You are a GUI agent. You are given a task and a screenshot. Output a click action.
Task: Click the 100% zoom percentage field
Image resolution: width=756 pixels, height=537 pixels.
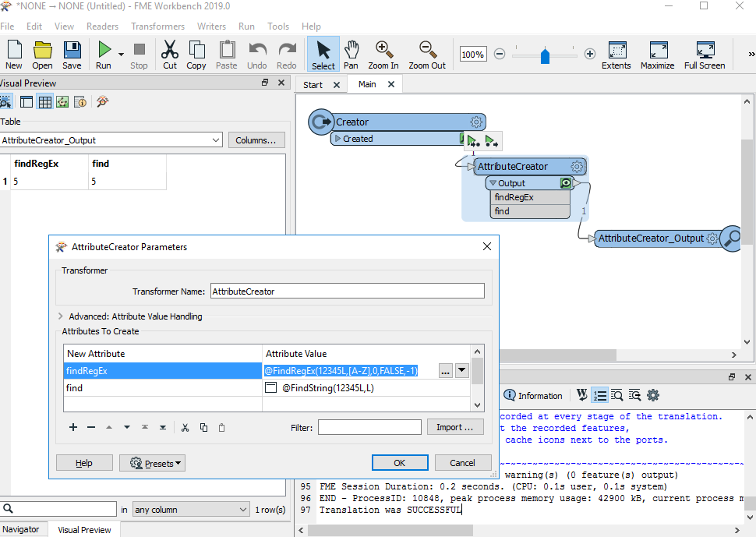(x=472, y=55)
